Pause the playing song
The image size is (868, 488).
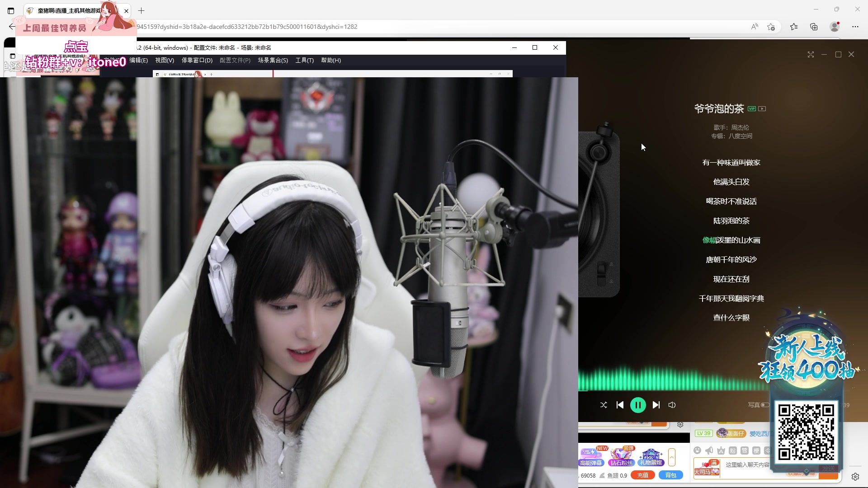click(638, 405)
